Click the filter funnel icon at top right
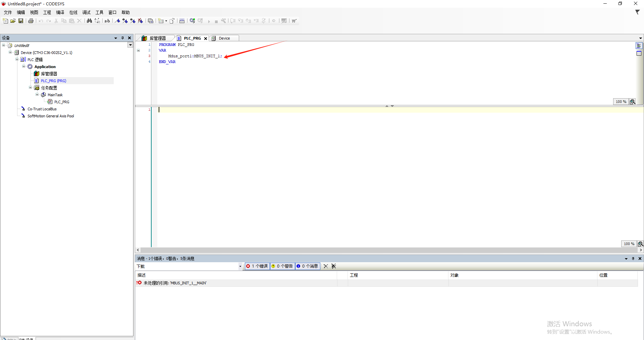 [637, 12]
